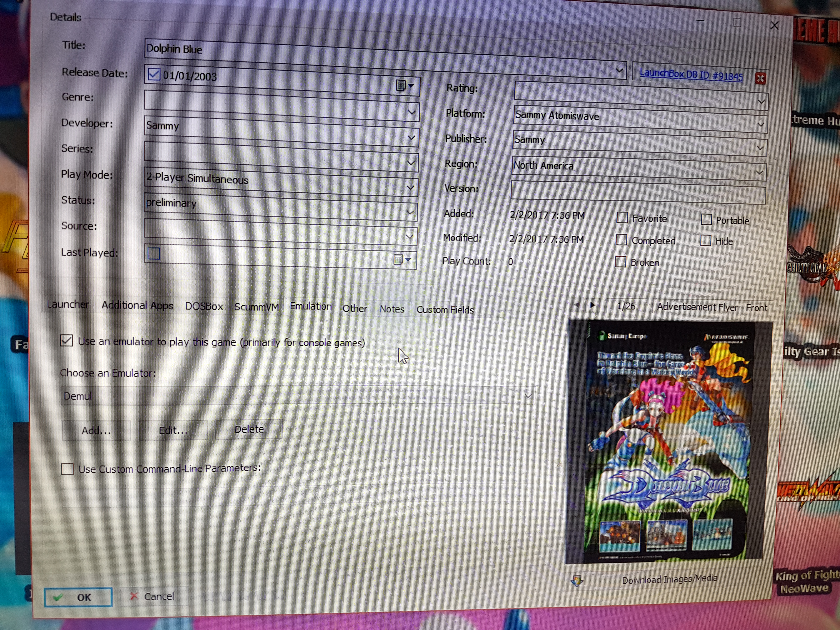Open the Additional Apps tab

[137, 306]
